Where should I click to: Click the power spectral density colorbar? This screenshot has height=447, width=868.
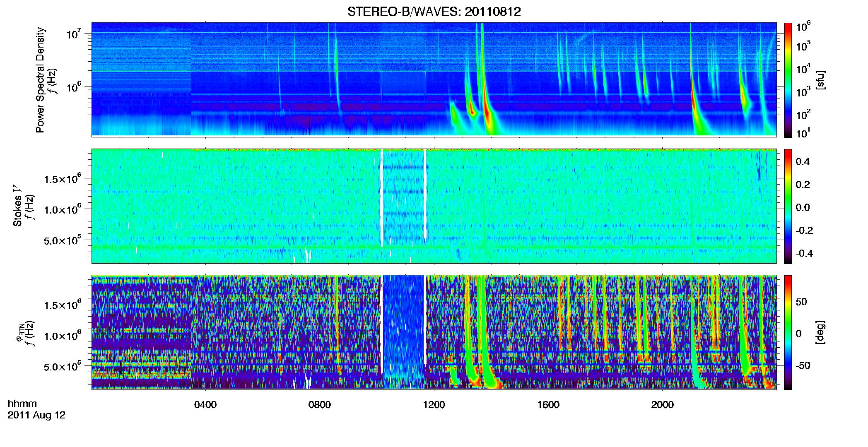pyautogui.click(x=788, y=80)
